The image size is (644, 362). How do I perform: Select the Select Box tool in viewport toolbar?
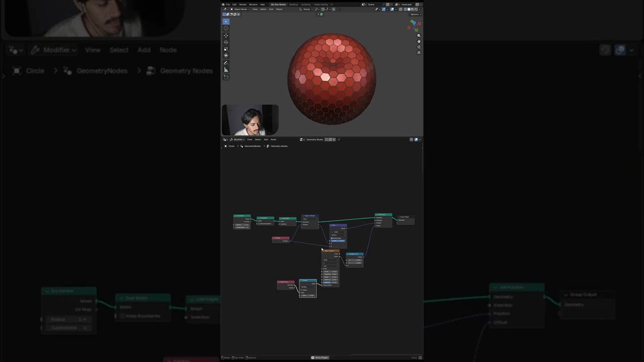click(x=226, y=21)
